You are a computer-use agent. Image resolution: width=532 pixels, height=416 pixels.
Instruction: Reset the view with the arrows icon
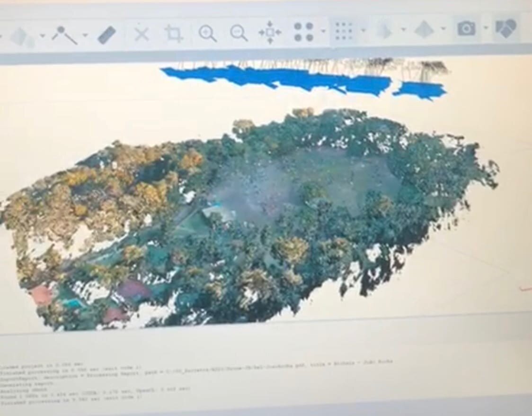tap(270, 32)
